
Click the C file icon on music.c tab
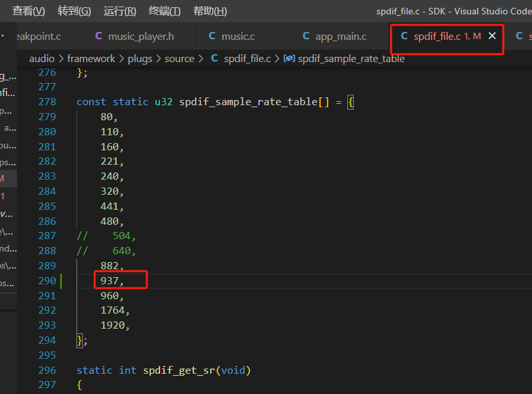[212, 36]
